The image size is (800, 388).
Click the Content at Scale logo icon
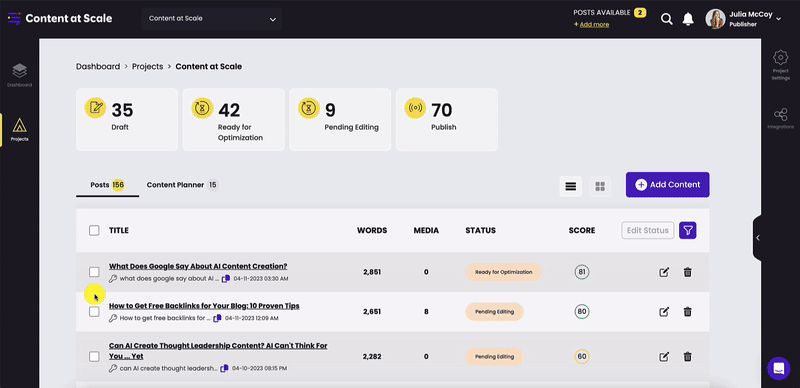point(14,19)
